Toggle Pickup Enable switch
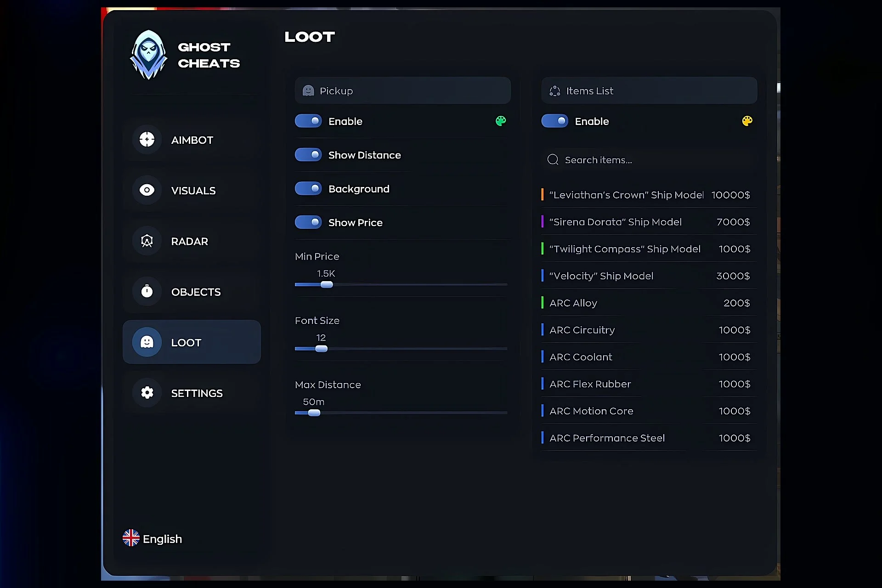The image size is (882, 588). pyautogui.click(x=308, y=121)
